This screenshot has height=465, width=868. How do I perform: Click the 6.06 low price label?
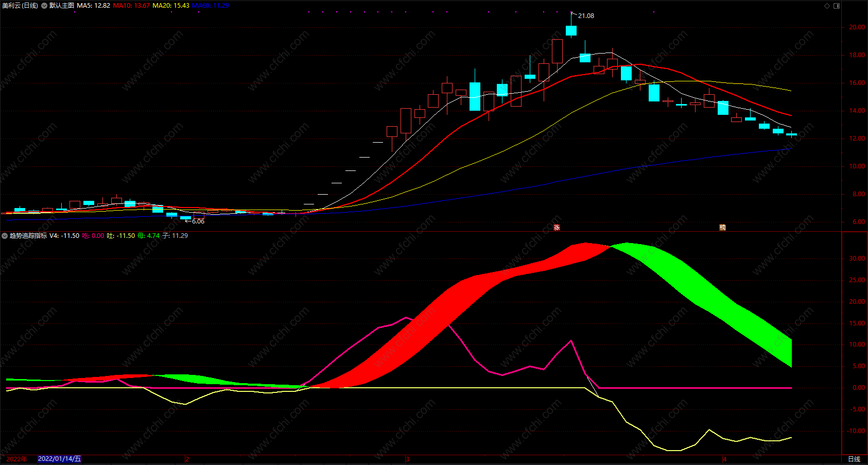point(198,221)
